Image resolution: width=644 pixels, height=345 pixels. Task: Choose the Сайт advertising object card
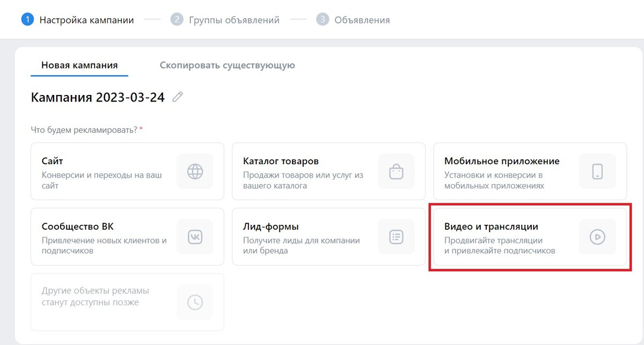[x=127, y=171]
